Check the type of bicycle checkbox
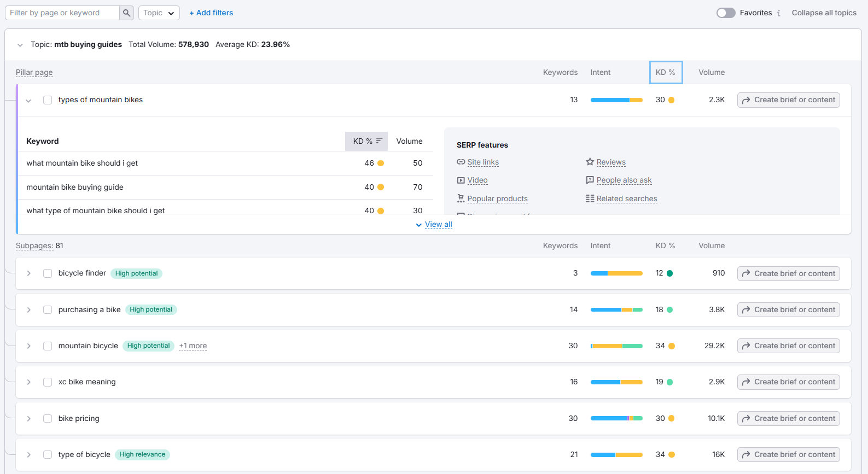The width and height of the screenshot is (868, 474). pyautogui.click(x=48, y=455)
